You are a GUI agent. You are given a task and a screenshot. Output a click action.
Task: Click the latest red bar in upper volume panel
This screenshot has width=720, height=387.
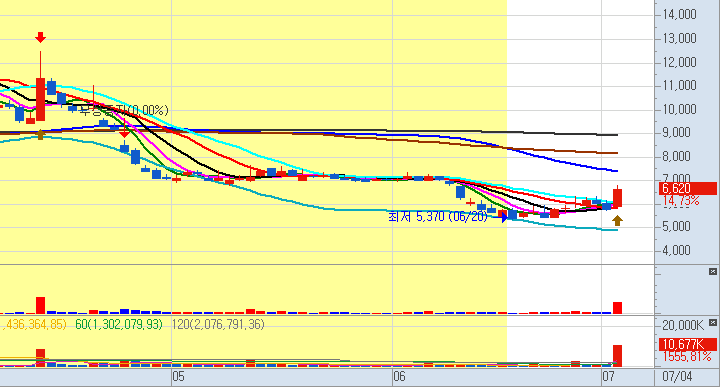pyautogui.click(x=618, y=308)
